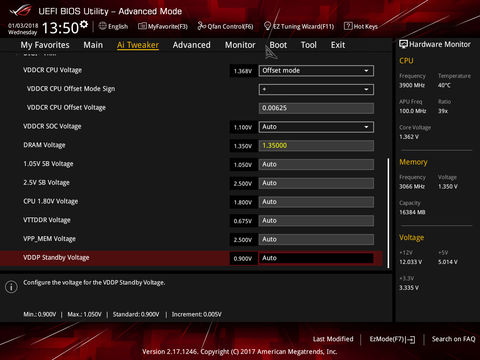Select the VDDP Standby Voltage Auto field
480x360 pixels.
coord(316,258)
